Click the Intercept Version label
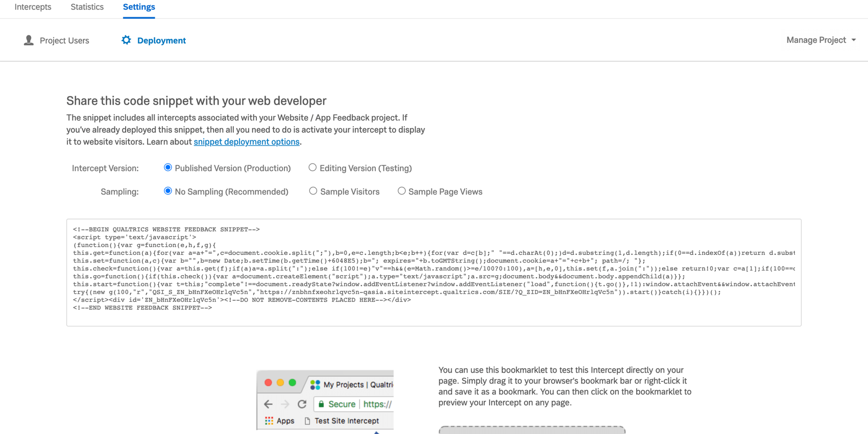The width and height of the screenshot is (868, 434). pyautogui.click(x=105, y=168)
